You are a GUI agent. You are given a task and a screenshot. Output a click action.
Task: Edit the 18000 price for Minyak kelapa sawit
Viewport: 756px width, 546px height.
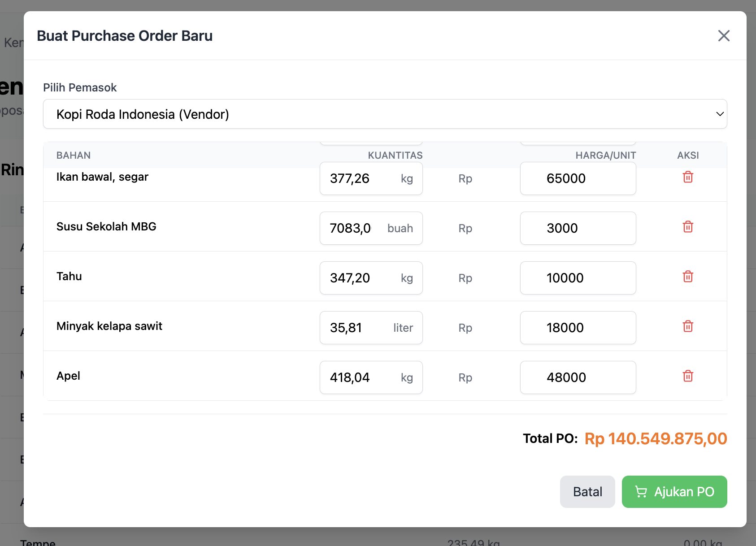pyautogui.click(x=578, y=328)
